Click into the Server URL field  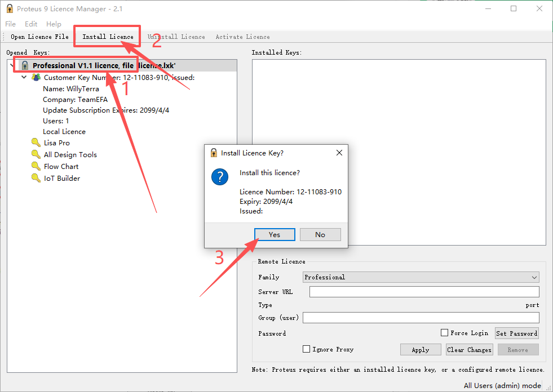[x=424, y=292]
